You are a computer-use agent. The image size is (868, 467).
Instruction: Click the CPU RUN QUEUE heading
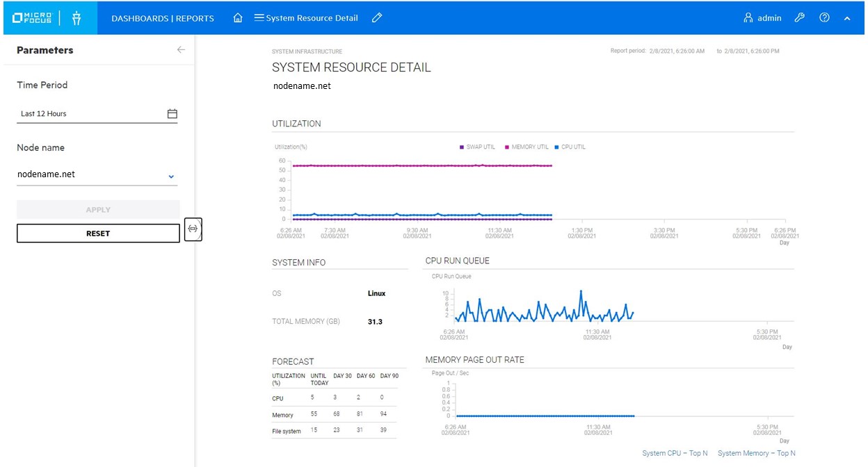click(457, 261)
